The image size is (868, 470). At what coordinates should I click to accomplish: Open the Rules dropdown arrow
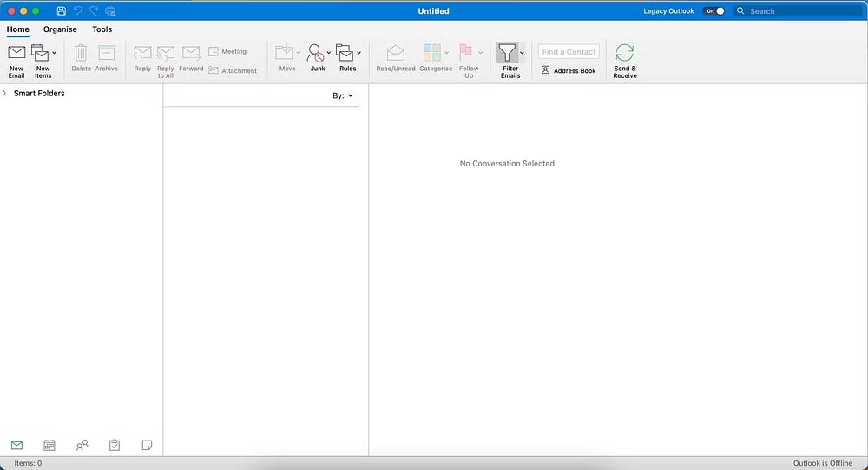(x=358, y=53)
